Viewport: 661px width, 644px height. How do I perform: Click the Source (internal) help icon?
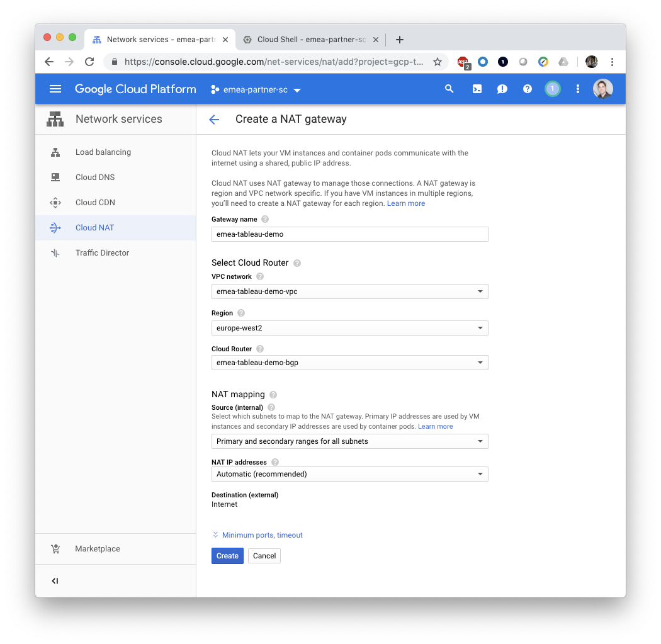(271, 407)
